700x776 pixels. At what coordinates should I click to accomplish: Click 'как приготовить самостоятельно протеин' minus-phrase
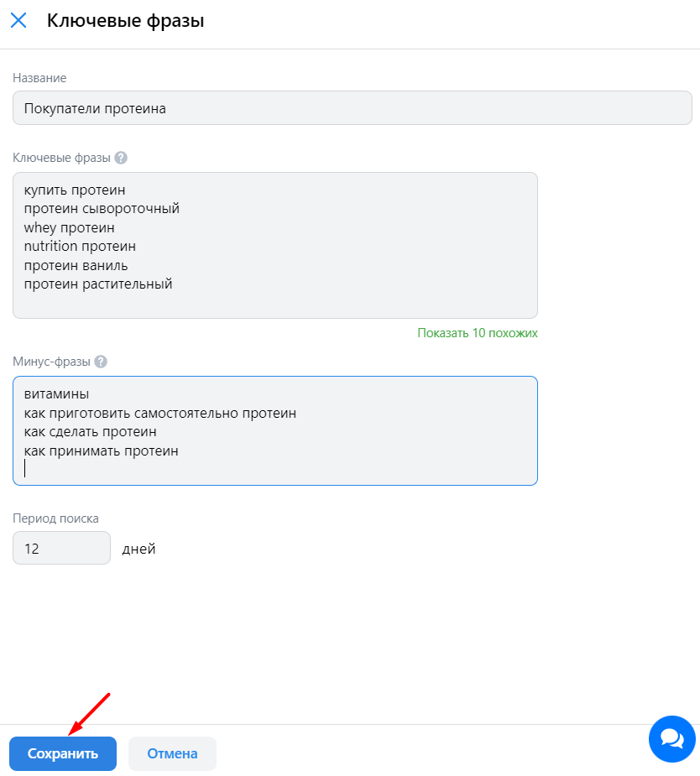(x=159, y=413)
